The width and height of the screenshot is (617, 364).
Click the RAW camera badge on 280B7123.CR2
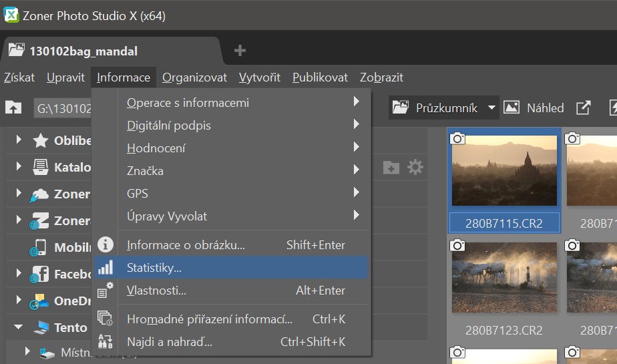[x=457, y=245]
